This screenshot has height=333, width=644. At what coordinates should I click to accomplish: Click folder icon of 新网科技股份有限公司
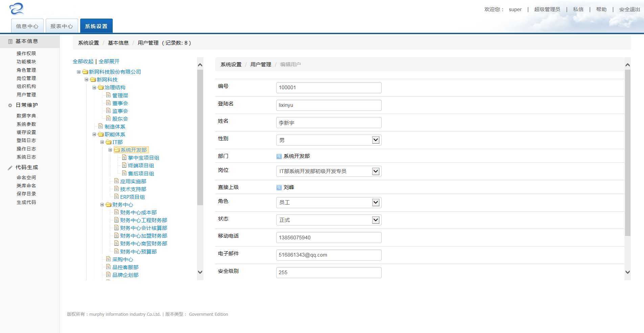(85, 72)
